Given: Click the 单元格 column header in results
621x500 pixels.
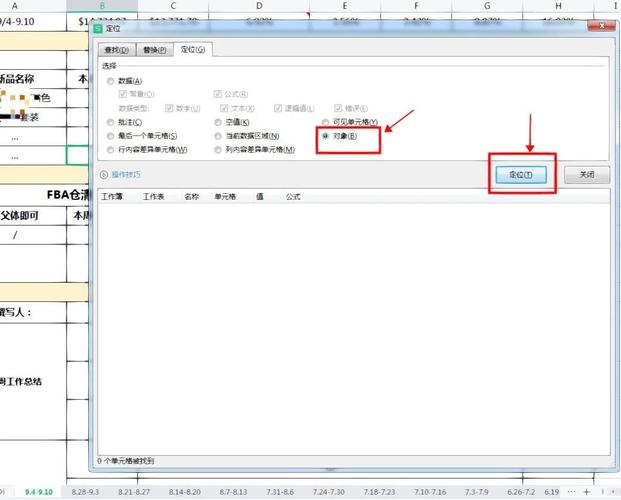Looking at the screenshot, I should 225,197.
